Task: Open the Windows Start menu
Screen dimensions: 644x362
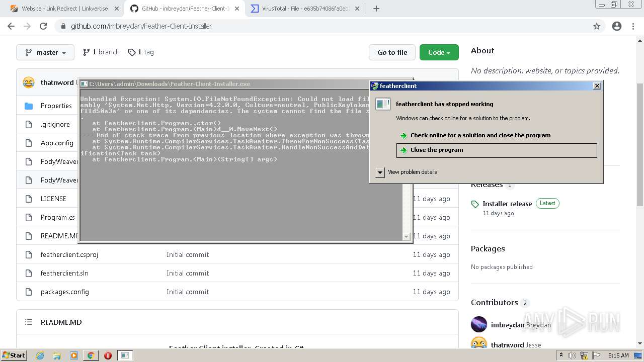Action: tap(14, 355)
